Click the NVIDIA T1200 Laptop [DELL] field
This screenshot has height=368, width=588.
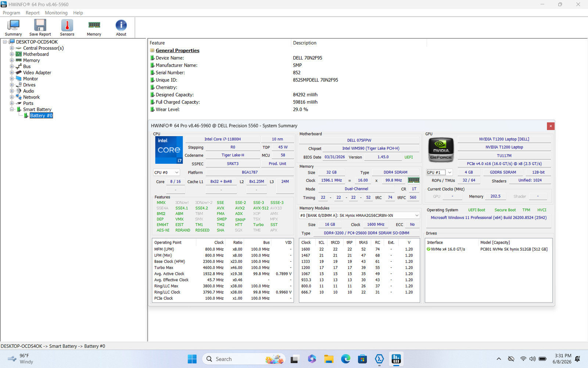[x=504, y=139]
